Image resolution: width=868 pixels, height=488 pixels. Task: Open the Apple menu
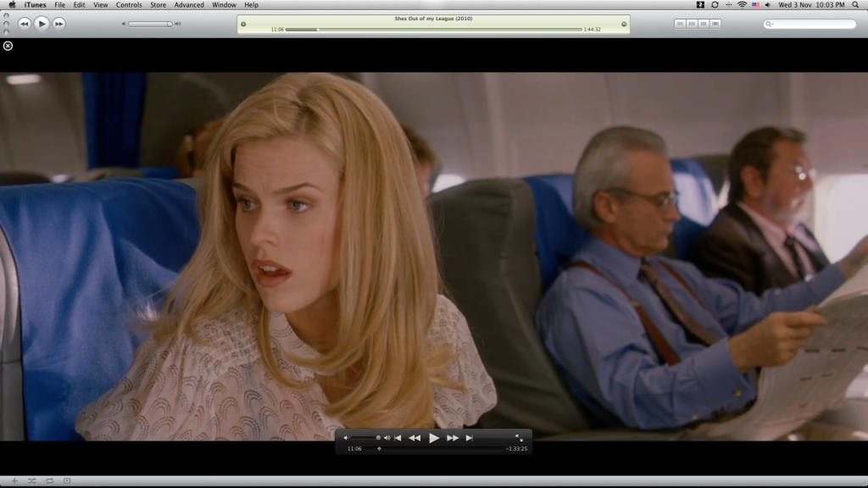click(x=12, y=5)
